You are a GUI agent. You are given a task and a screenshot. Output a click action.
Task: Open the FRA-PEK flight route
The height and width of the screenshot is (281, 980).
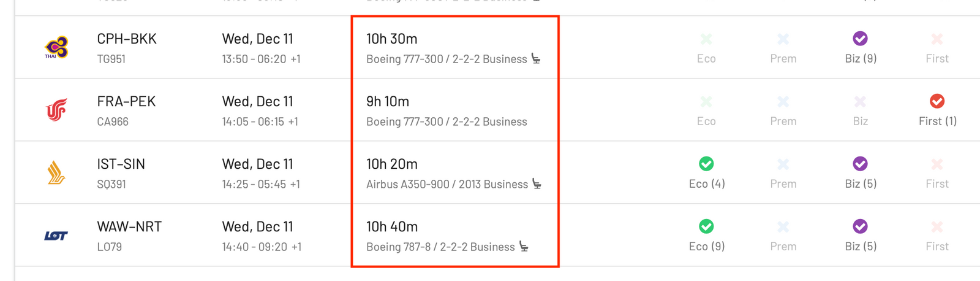[126, 101]
